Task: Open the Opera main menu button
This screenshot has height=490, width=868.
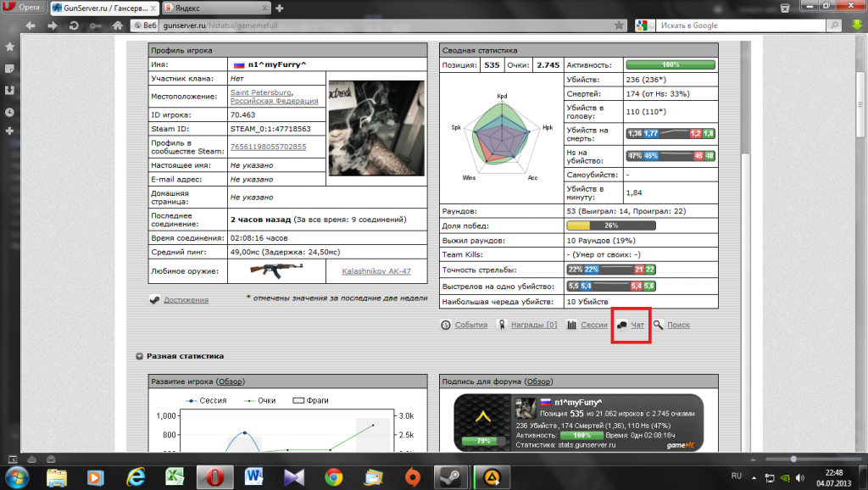Action: tap(23, 8)
